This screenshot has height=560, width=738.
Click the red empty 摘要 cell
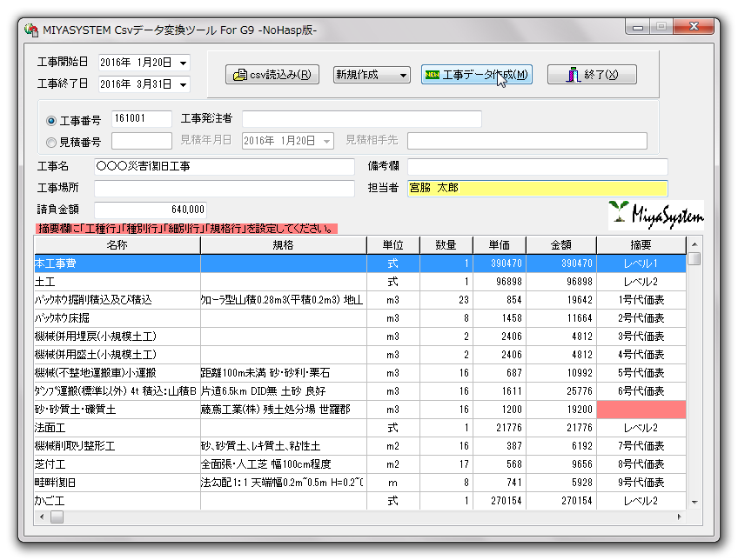641,410
